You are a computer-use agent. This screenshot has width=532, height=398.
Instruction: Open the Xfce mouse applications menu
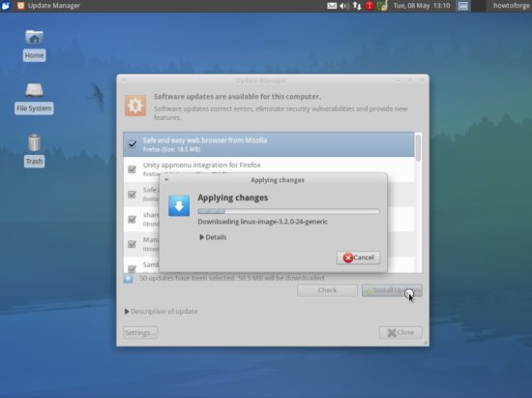point(6,6)
